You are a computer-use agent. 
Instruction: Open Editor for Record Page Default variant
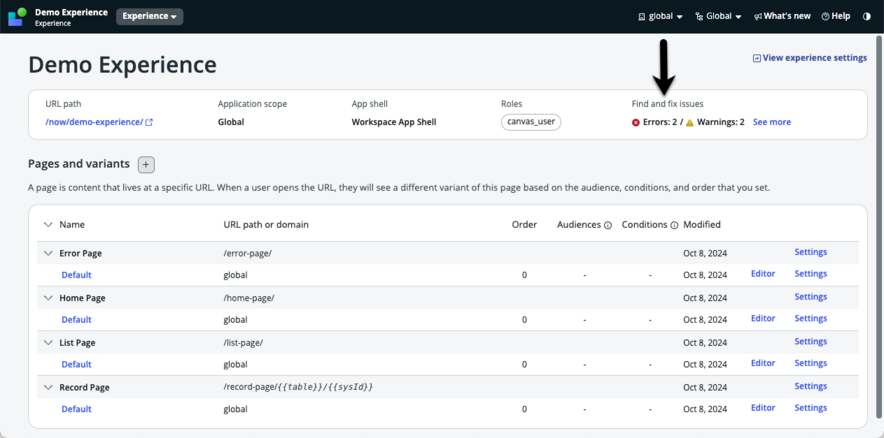click(x=763, y=408)
